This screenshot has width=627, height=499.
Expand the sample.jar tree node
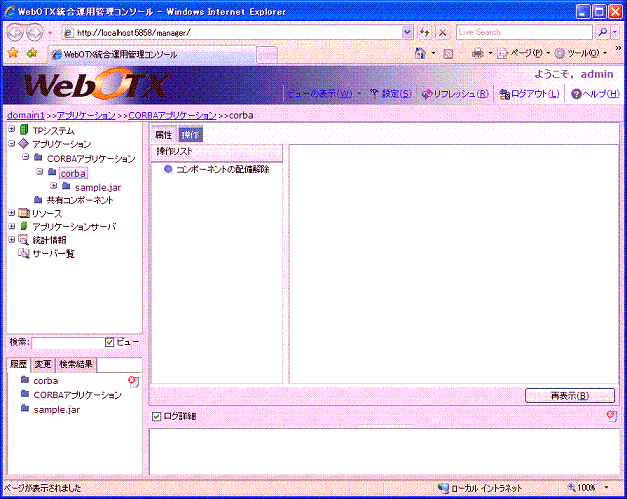(54, 186)
